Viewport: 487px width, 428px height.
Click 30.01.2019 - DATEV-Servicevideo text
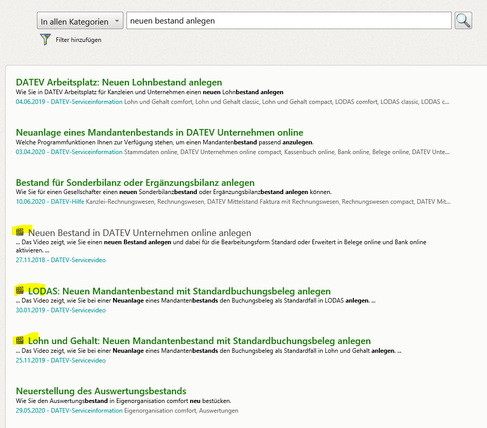pyautogui.click(x=61, y=310)
